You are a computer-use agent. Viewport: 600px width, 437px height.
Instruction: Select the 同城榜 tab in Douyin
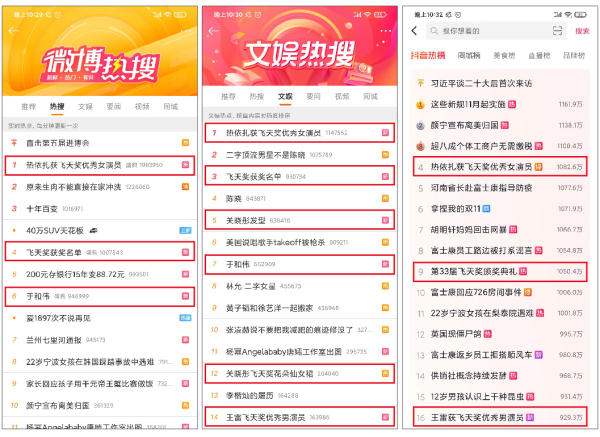point(469,55)
